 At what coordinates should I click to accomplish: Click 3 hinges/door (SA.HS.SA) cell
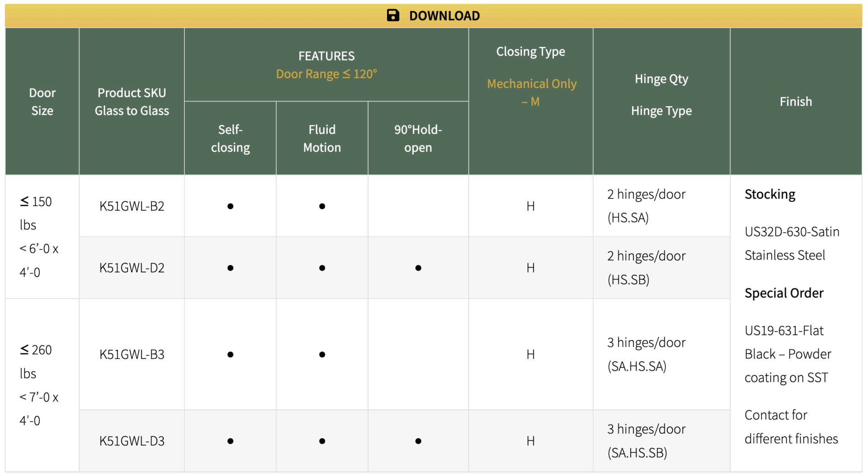pyautogui.click(x=661, y=354)
